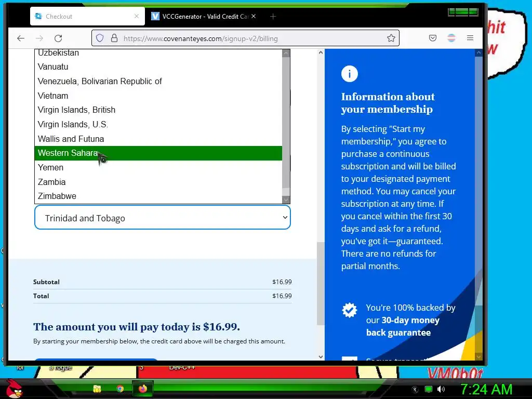The image size is (532, 399).
Task: Reload the Covenant Eyes billing page
Action: pos(58,38)
